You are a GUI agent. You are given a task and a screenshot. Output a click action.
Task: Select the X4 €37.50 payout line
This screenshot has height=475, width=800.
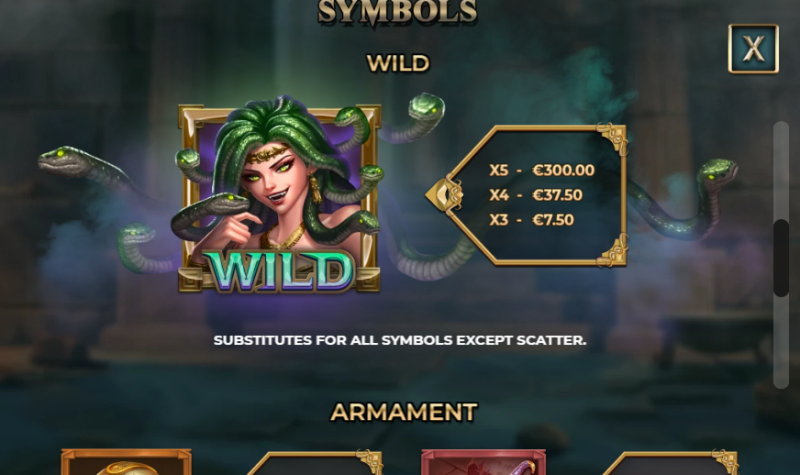pyautogui.click(x=536, y=195)
